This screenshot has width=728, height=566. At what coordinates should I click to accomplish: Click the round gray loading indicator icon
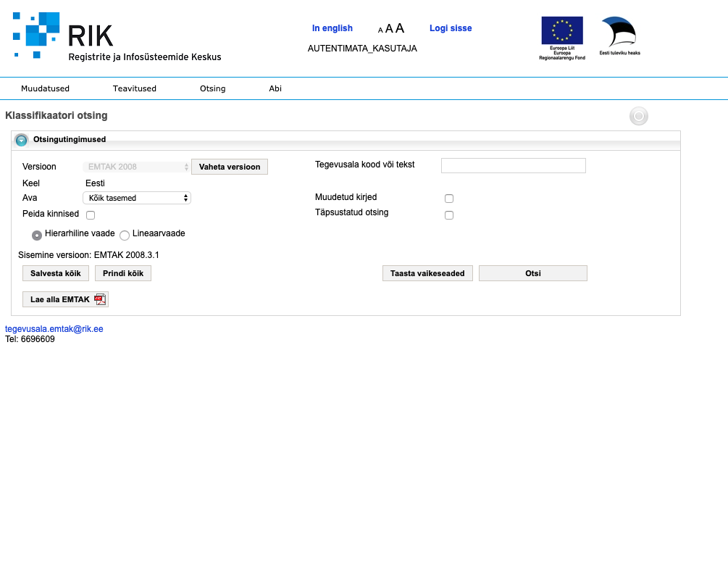click(x=638, y=116)
